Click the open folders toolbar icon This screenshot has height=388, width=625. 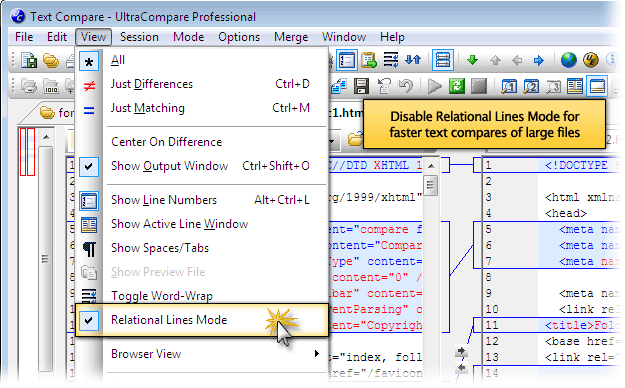pyautogui.click(x=51, y=60)
